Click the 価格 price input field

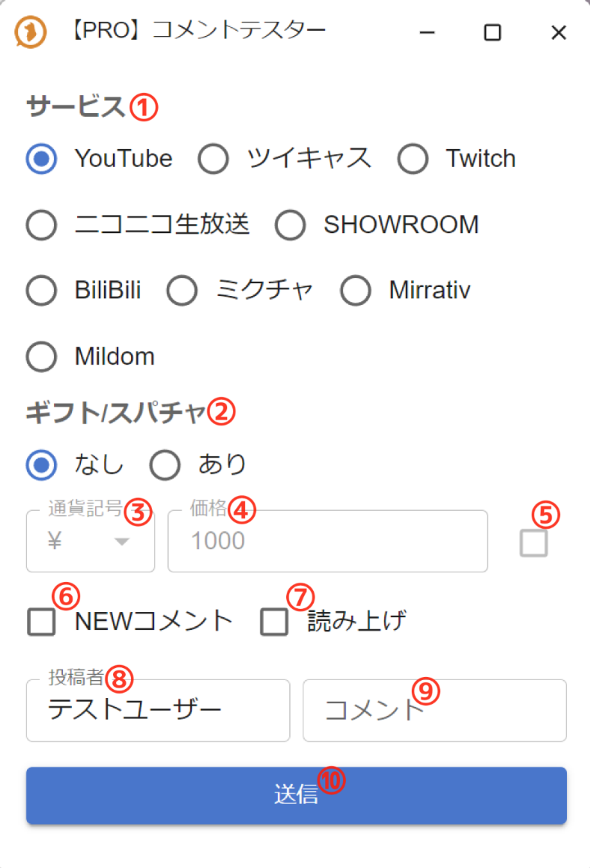point(327,541)
